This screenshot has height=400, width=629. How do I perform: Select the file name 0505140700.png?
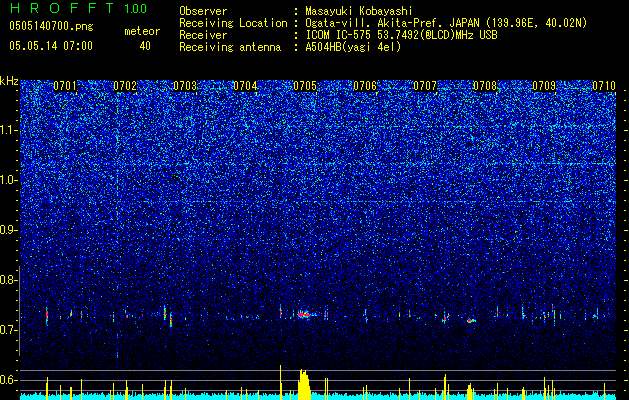(51, 26)
